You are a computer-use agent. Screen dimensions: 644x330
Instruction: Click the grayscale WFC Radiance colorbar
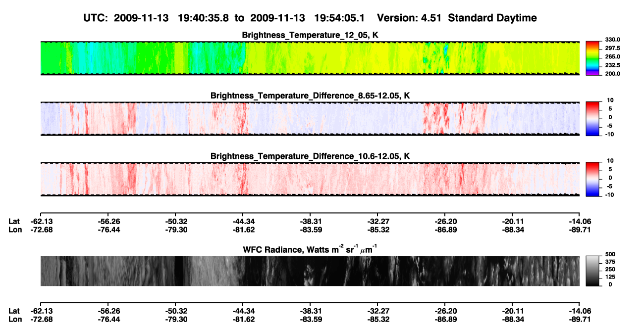tap(592, 271)
